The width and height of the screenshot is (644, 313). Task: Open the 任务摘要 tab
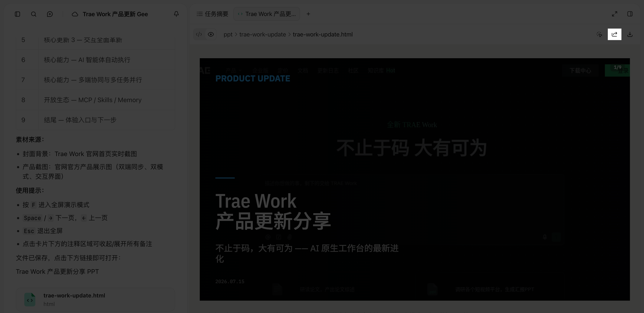pyautogui.click(x=213, y=14)
